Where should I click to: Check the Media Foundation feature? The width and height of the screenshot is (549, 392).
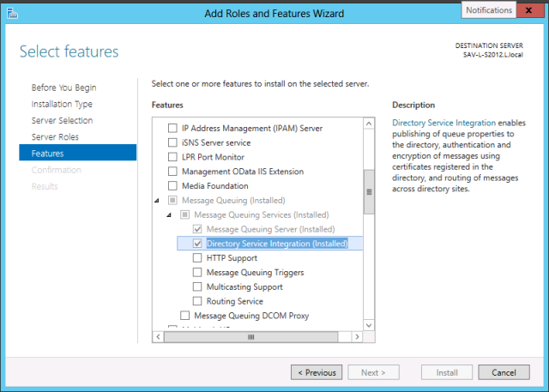172,185
